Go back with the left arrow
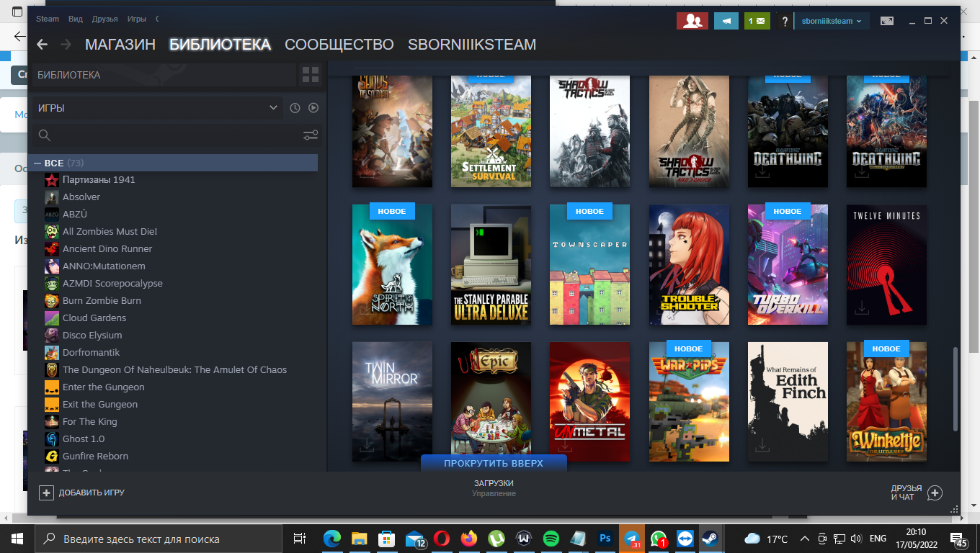This screenshot has width=980, height=553. (43, 45)
